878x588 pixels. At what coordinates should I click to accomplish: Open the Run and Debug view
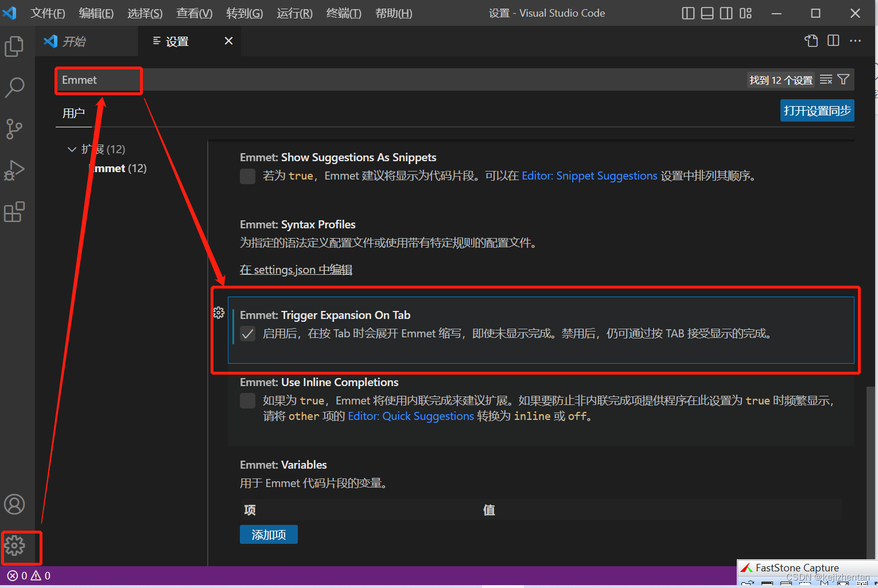click(x=14, y=170)
